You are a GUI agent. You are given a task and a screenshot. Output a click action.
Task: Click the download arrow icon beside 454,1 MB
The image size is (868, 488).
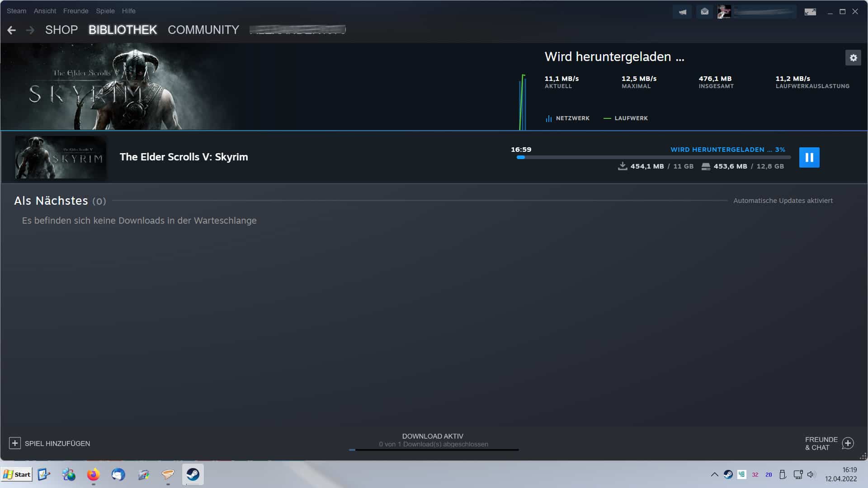click(x=623, y=166)
